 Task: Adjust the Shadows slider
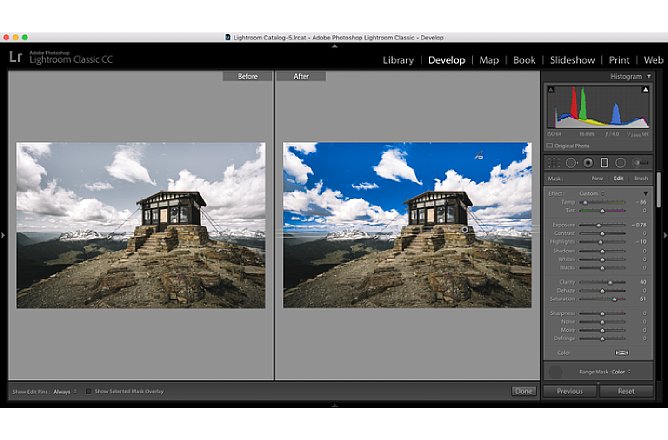602,251
